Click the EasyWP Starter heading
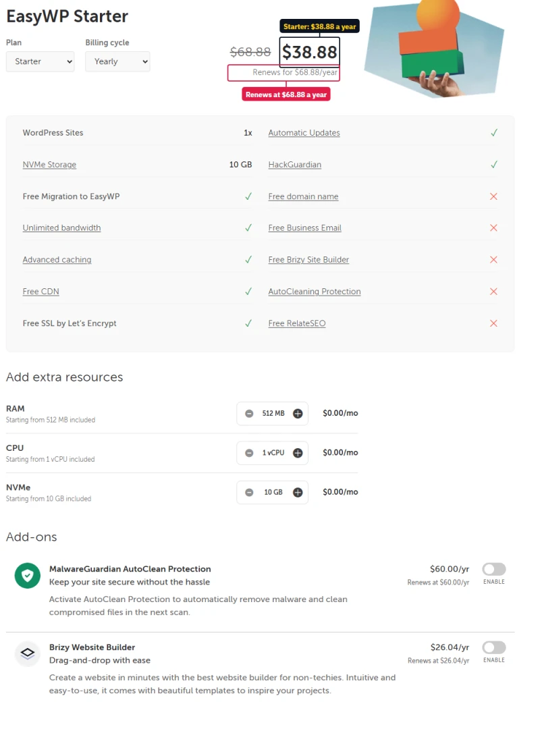 [67, 16]
